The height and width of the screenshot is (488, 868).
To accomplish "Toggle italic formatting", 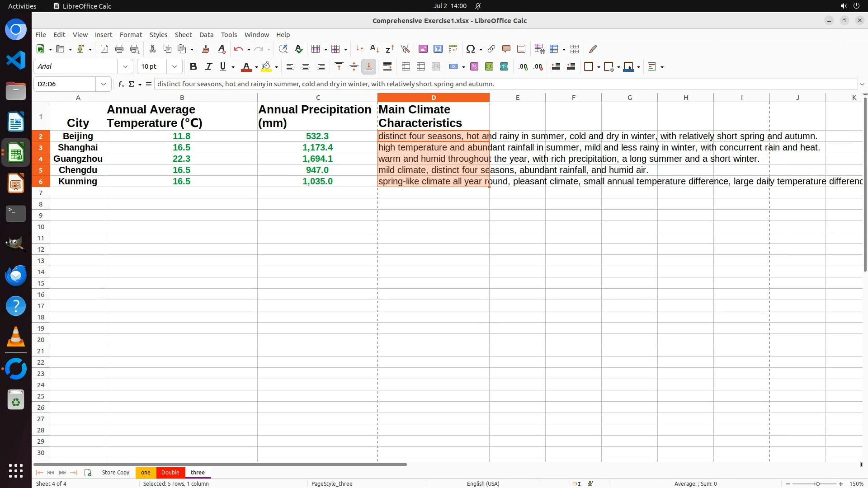I will (x=208, y=66).
